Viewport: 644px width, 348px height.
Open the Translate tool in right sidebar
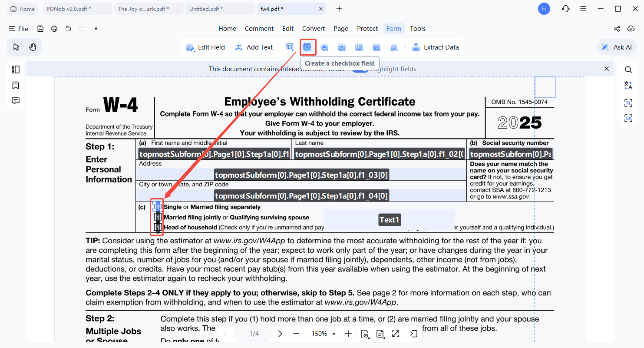tap(628, 85)
